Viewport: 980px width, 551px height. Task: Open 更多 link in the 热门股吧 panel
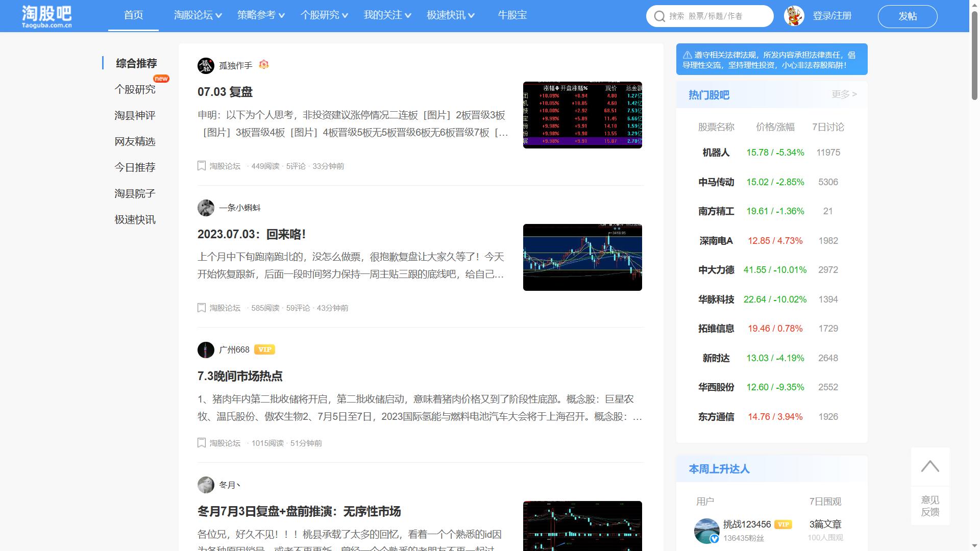click(843, 94)
